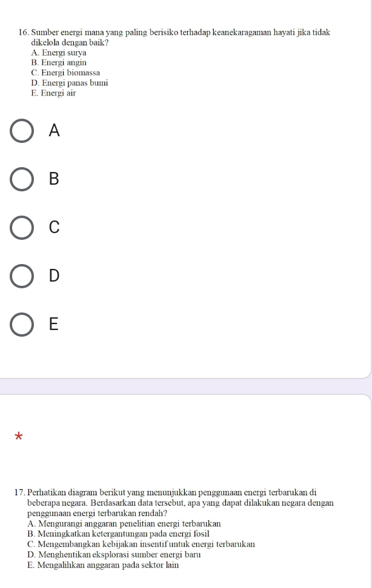372x588 pixels.
Task: Click the 'E. Energi air' option text
Action: point(54,93)
